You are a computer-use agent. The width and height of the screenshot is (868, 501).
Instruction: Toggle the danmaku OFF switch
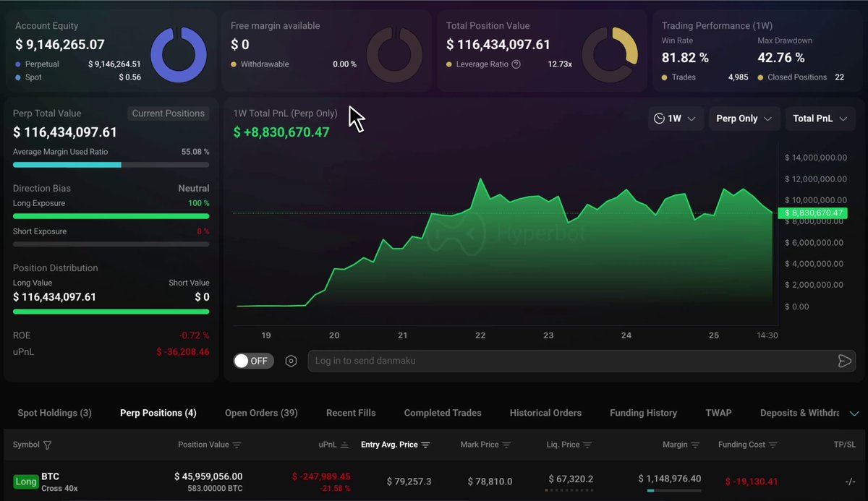tap(253, 361)
